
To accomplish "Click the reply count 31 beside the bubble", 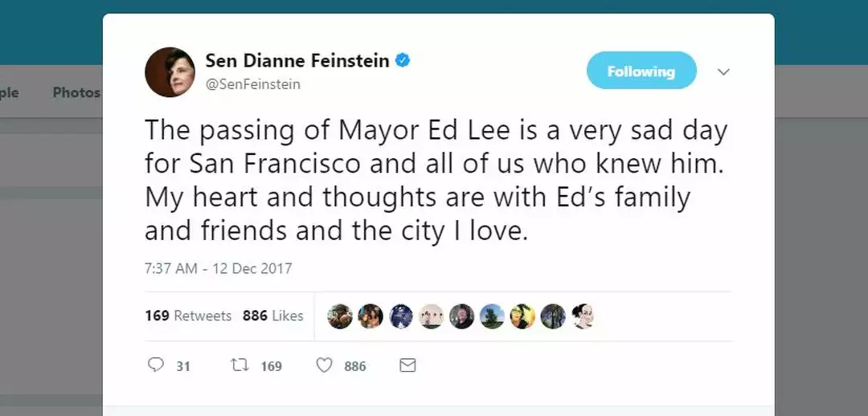I will (183, 366).
